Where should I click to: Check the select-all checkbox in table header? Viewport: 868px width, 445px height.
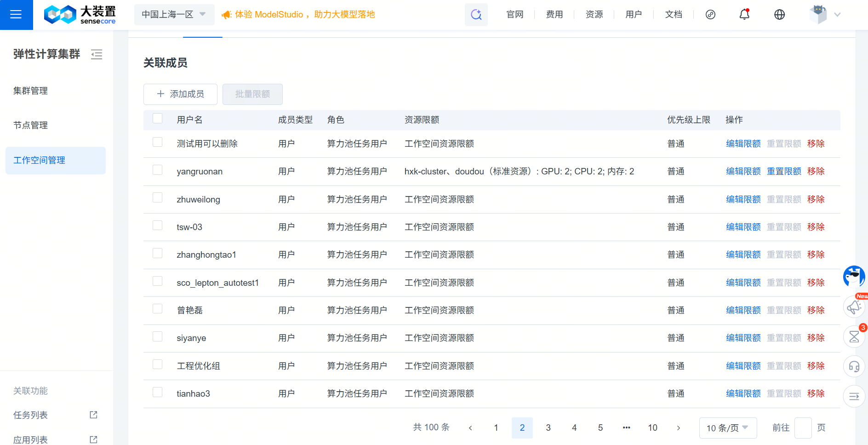tap(158, 119)
